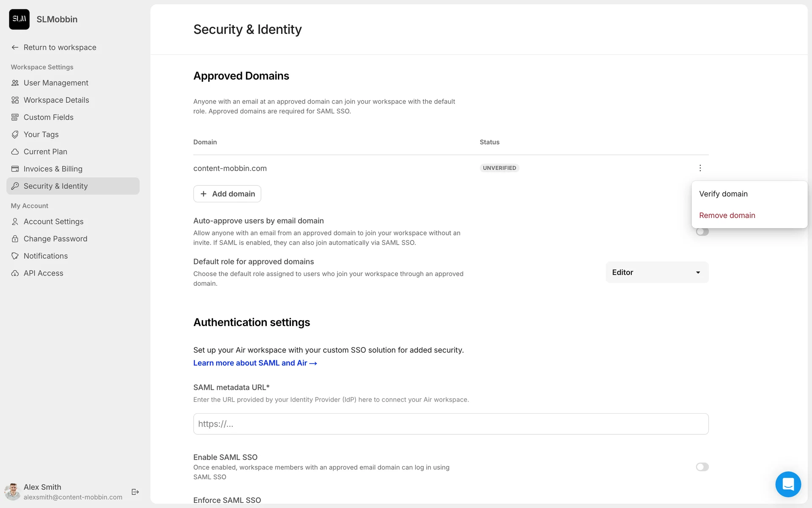Screen dimensions: 812x508
Task: Click the logout icon beside Alex Smith
Action: tap(135, 491)
